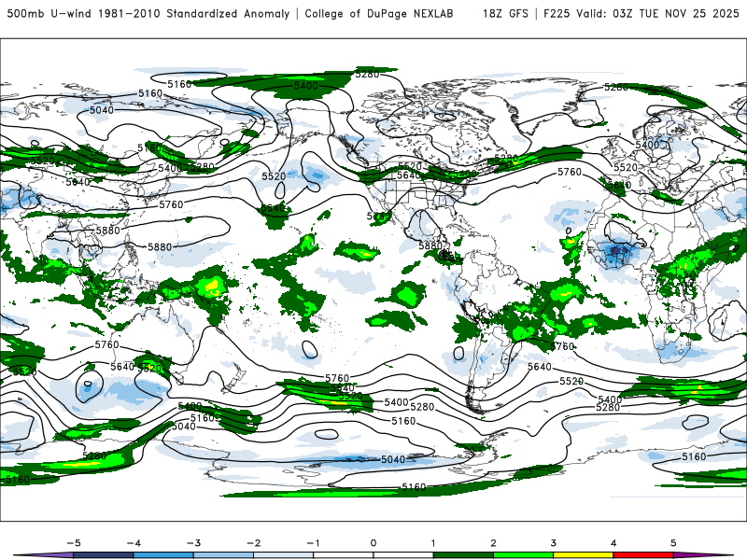The width and height of the screenshot is (747, 560).
Task: Click the '500mb U-wind 1981-2010 Standardized Anomaly' title
Action: pos(148,13)
